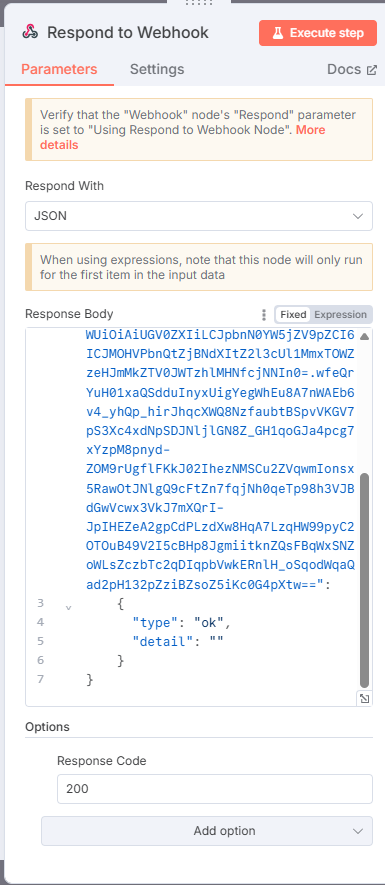This screenshot has height=885, width=385.
Task: Switch Response Body to Fixed mode
Action: point(294,314)
